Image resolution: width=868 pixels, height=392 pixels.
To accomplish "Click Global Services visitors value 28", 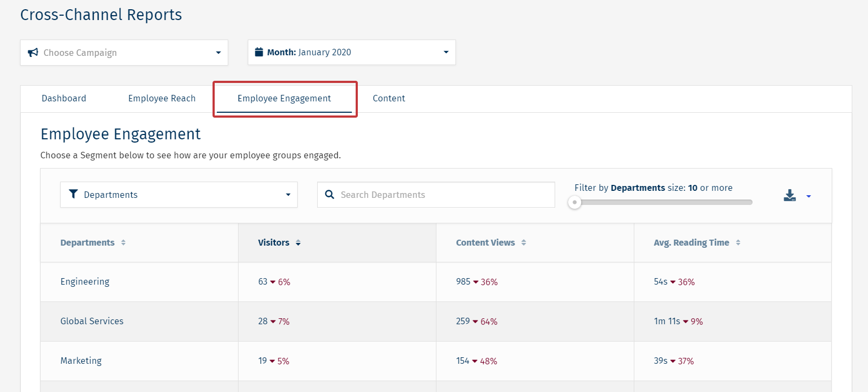I will [263, 322].
